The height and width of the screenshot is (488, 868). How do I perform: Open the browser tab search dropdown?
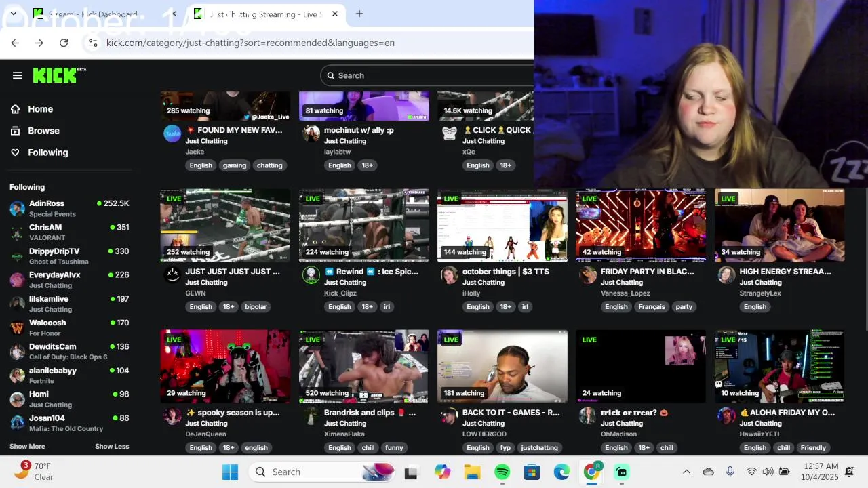[13, 14]
